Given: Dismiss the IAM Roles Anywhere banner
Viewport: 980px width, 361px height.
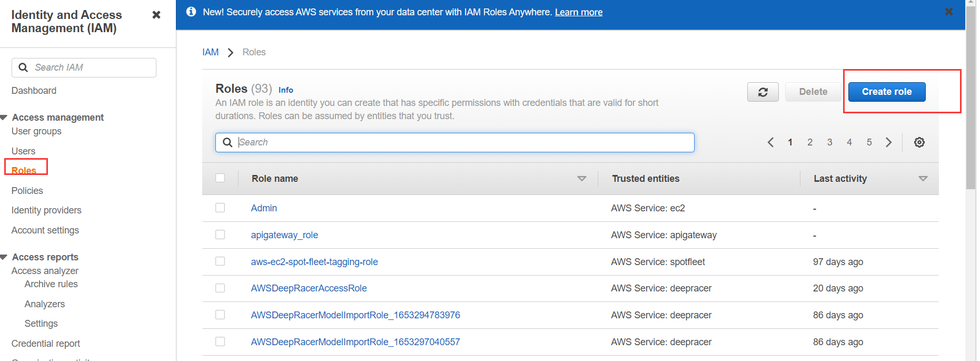Looking at the screenshot, I should pos(949,12).
